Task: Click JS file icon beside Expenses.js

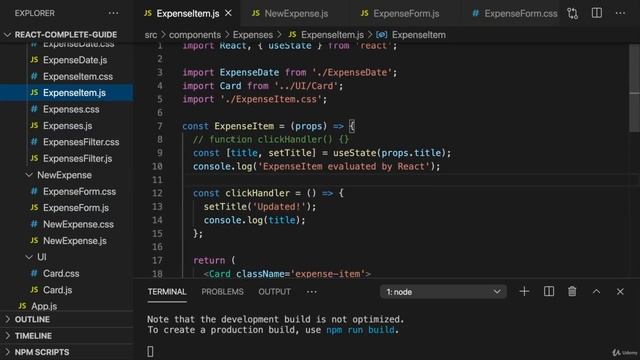Action: [34, 125]
